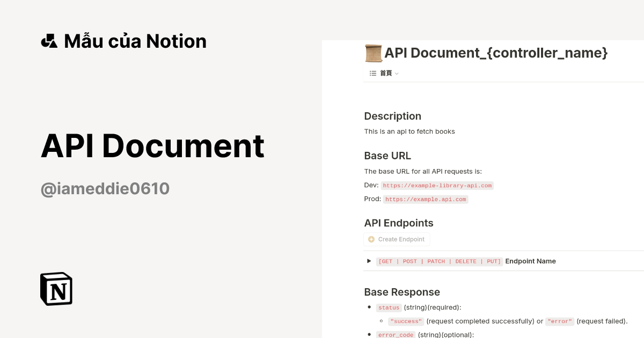Open the @iameddie0610 author link
Image resolution: width=644 pixels, height=338 pixels.
pos(105,188)
